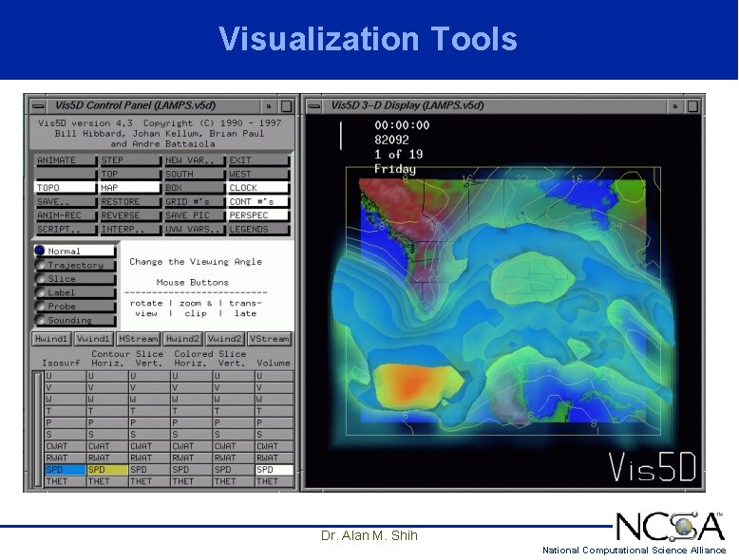
Task: Click the ANIMATE button
Action: coord(66,160)
